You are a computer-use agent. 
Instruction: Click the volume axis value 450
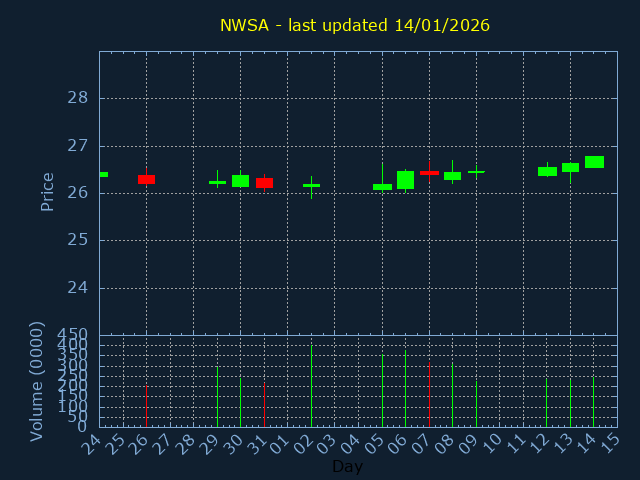click(x=72, y=335)
